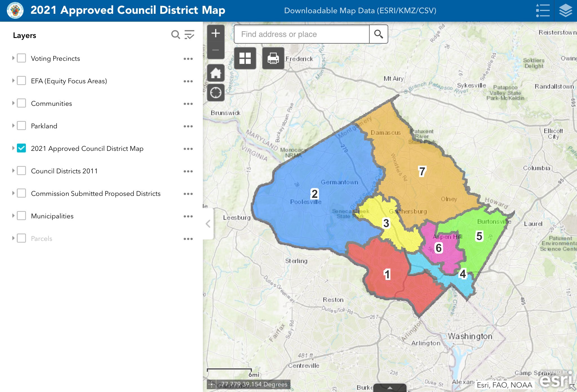577x392 pixels.
Task: Enable the Voting Precincts layer
Action: click(21, 58)
